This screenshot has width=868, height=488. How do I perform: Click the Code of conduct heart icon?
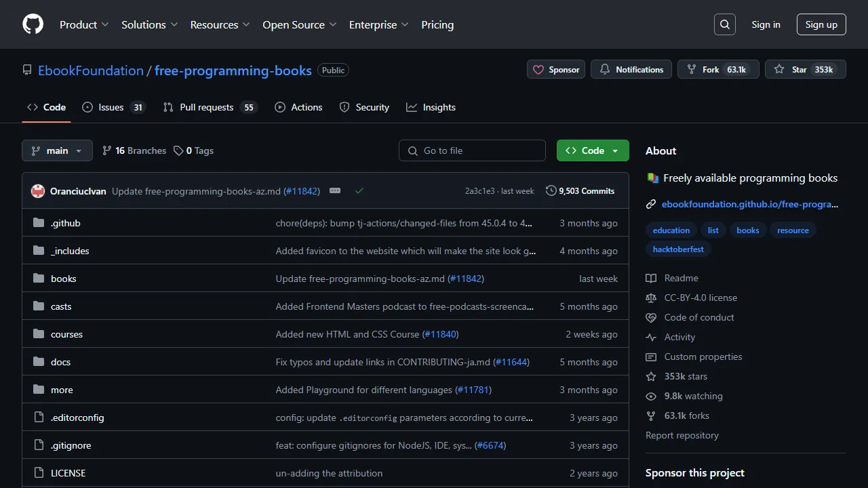coord(651,317)
